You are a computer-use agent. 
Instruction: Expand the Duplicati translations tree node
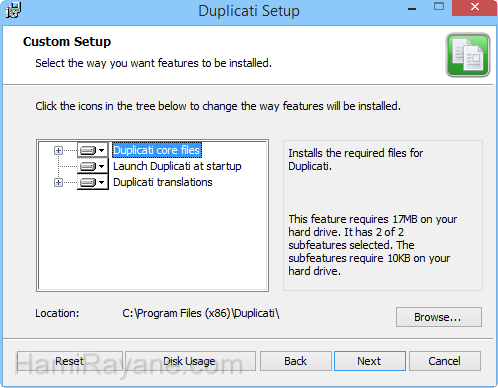click(58, 183)
